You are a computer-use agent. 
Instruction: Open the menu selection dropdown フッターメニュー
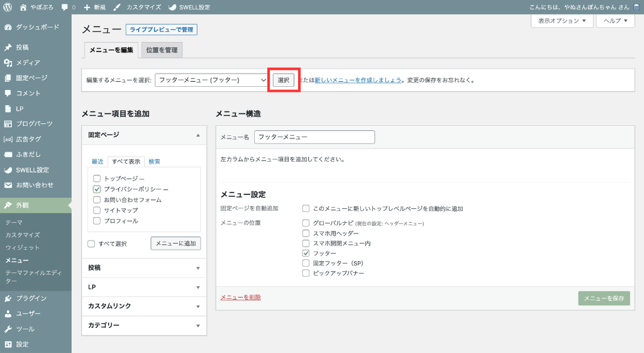[212, 80]
